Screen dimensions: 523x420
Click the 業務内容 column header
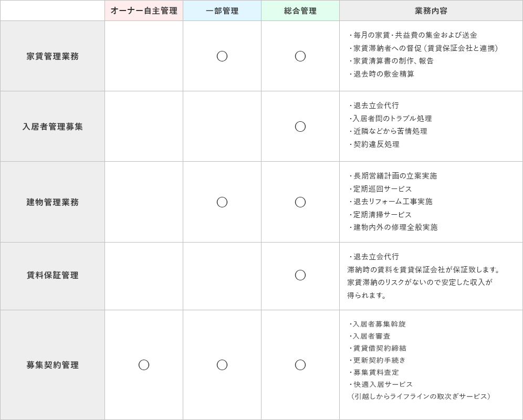coord(431,10)
